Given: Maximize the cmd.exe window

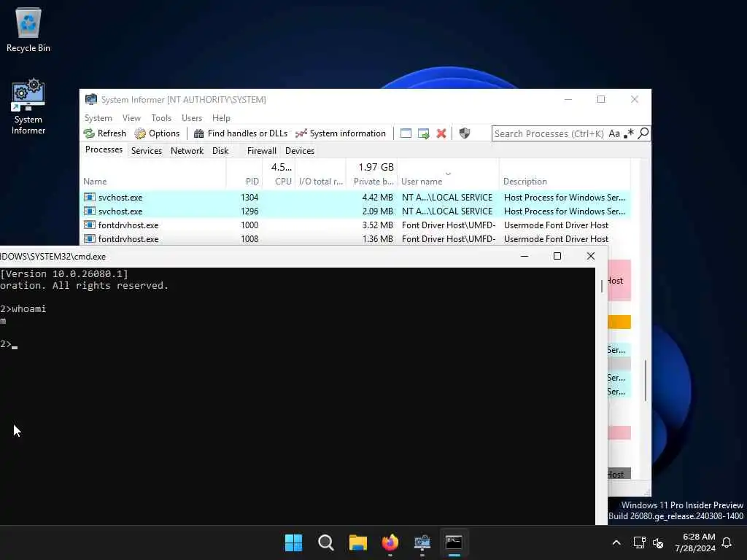Looking at the screenshot, I should [x=557, y=256].
